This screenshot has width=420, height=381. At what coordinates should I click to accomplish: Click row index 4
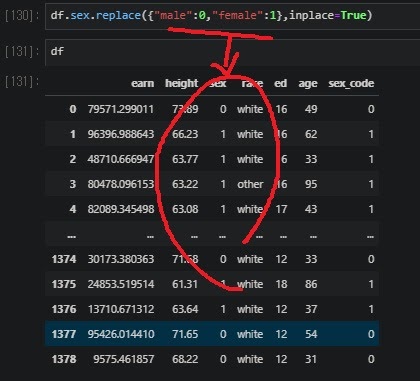click(x=73, y=209)
